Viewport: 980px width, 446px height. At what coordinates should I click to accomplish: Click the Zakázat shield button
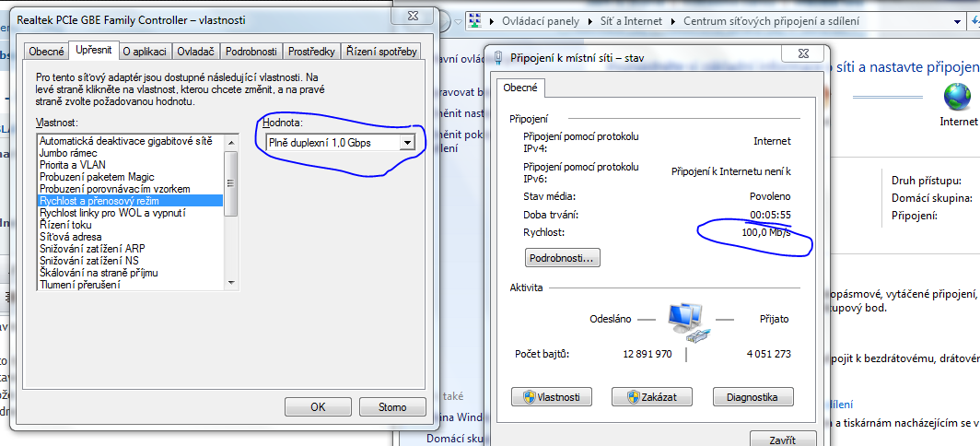click(652, 396)
